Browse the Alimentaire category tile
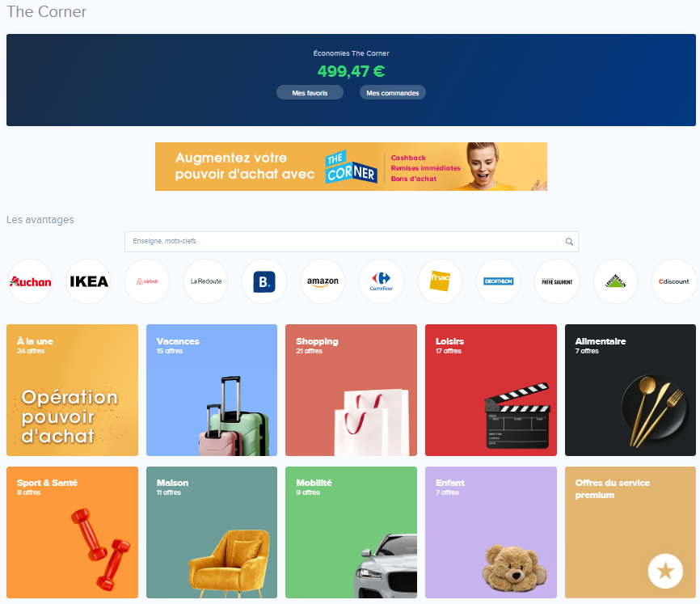Screen dimensions: 700x604 coord(630,390)
